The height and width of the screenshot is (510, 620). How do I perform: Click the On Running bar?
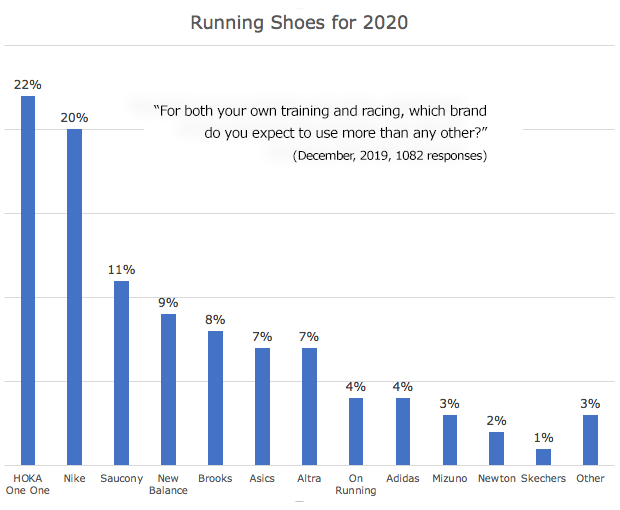356,431
